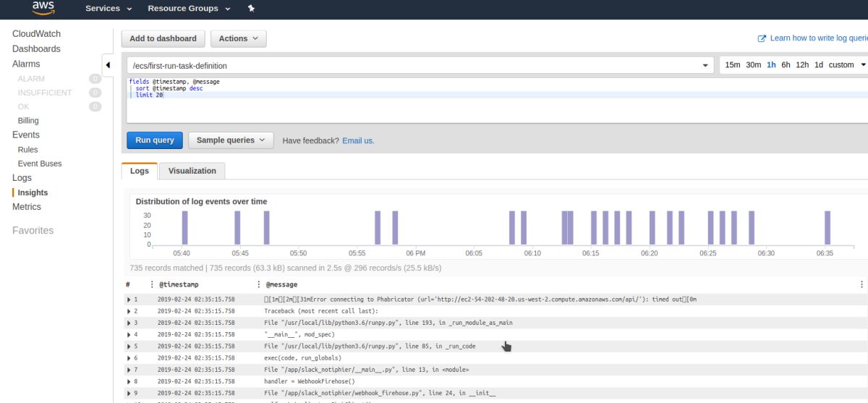Image resolution: width=868 pixels, height=403 pixels.
Task: Select the 30m time range
Action: point(753,65)
